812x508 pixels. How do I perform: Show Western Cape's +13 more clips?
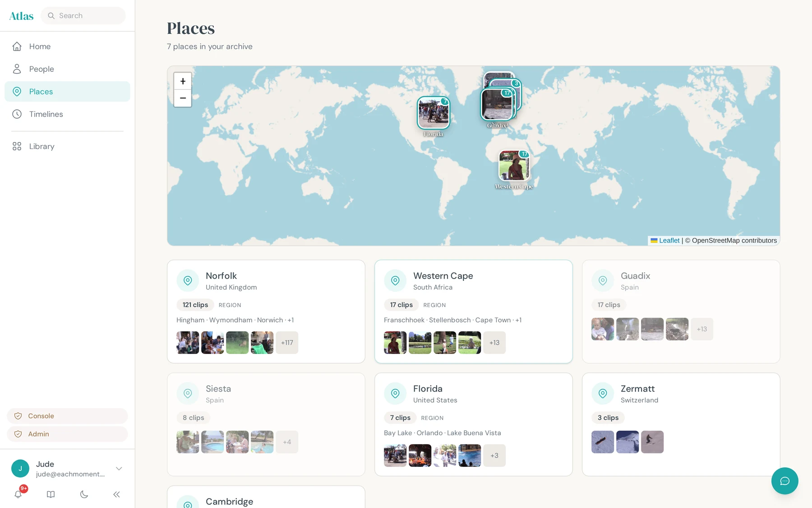tap(494, 343)
